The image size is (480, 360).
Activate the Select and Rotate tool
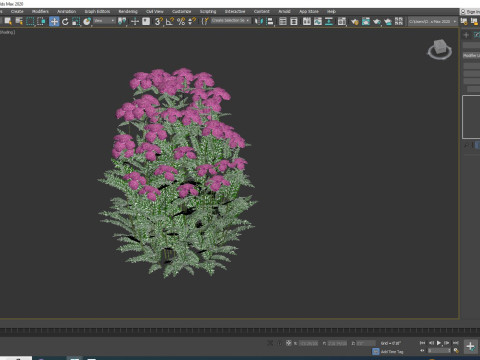point(65,21)
